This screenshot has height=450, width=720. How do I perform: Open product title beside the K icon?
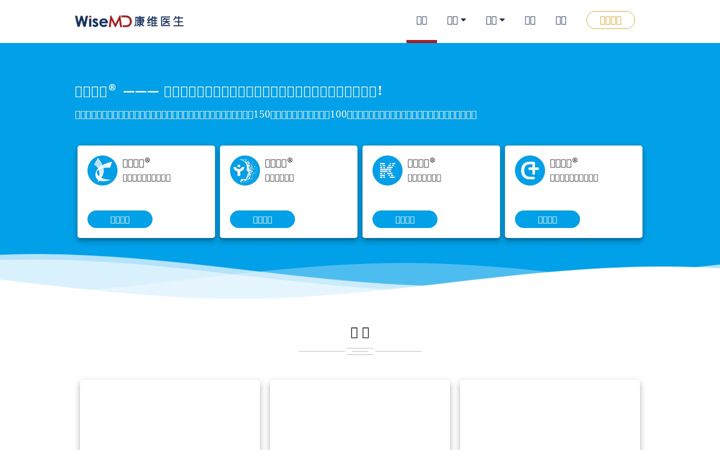(421, 163)
